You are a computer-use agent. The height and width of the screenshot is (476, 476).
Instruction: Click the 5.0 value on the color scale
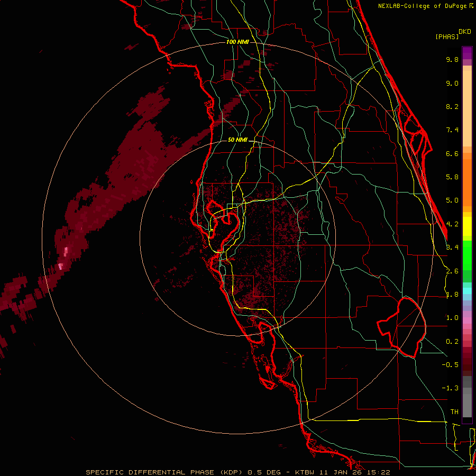click(x=452, y=200)
